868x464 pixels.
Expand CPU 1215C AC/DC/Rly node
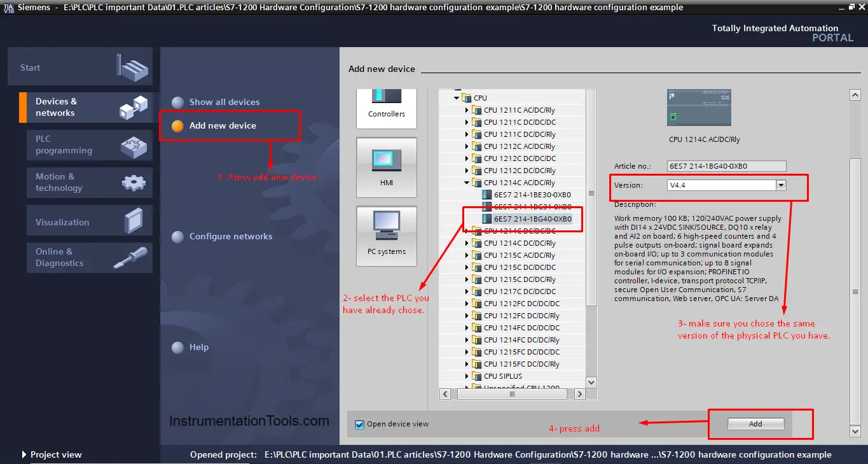pyautogui.click(x=467, y=255)
